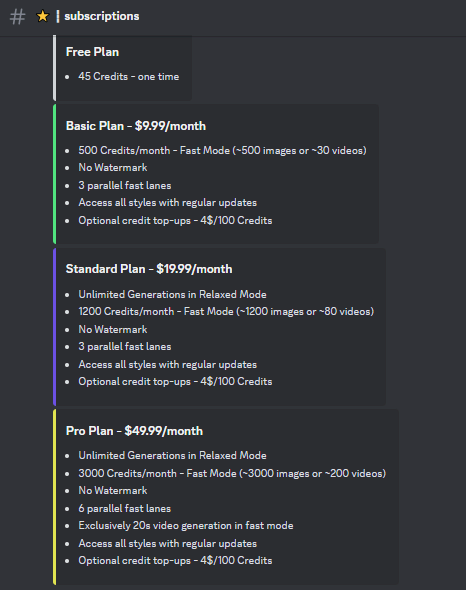
Task: Click 3000 Credits/month line in Pro Plan
Action: coord(232,473)
